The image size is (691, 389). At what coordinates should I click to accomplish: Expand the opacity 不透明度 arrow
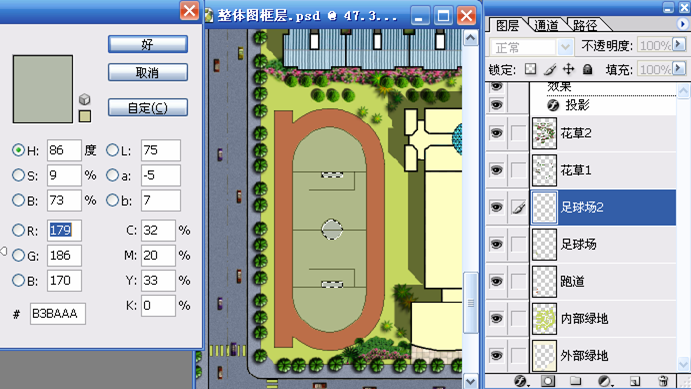click(679, 44)
